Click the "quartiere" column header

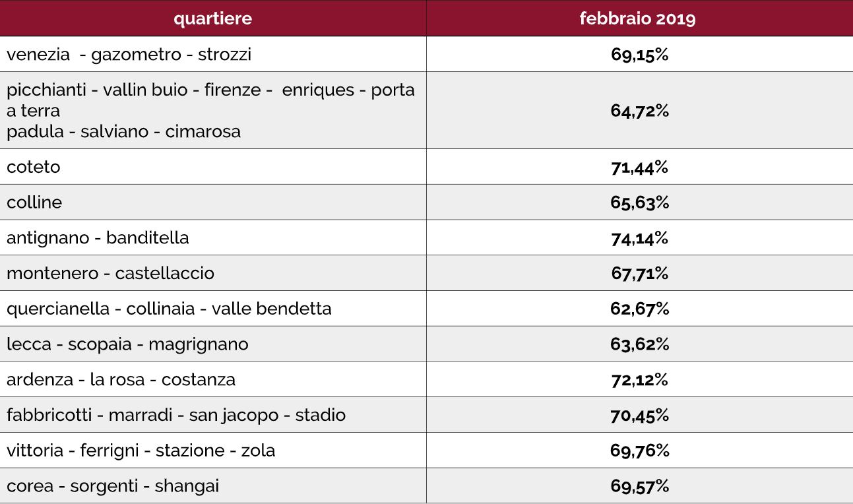(x=212, y=18)
